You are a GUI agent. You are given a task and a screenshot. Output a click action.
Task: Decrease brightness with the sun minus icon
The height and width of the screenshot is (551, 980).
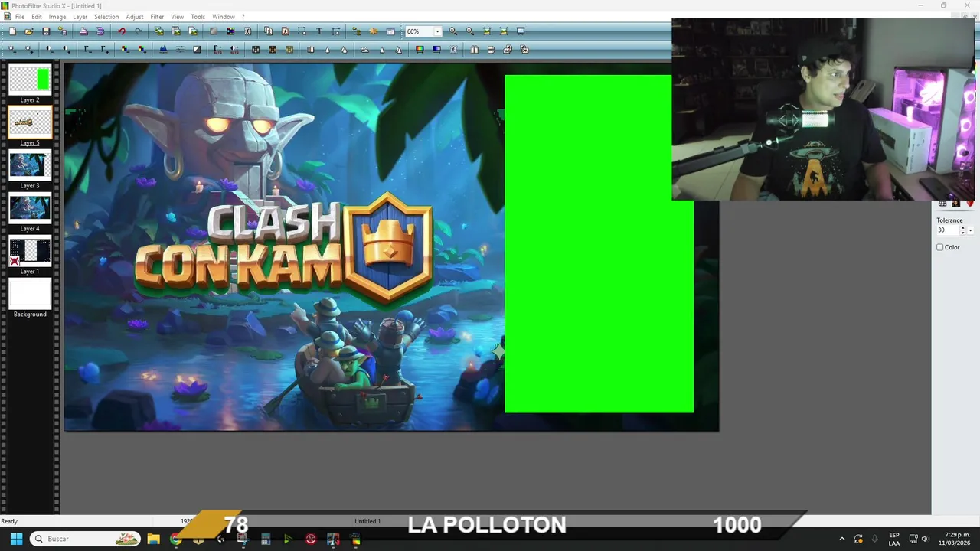tap(11, 49)
